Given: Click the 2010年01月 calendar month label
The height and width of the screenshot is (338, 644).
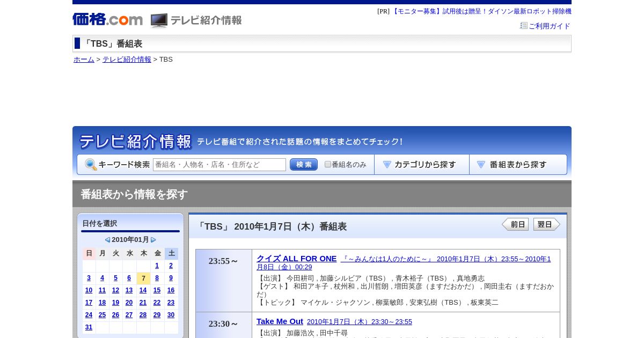Looking at the screenshot, I should click(130, 240).
